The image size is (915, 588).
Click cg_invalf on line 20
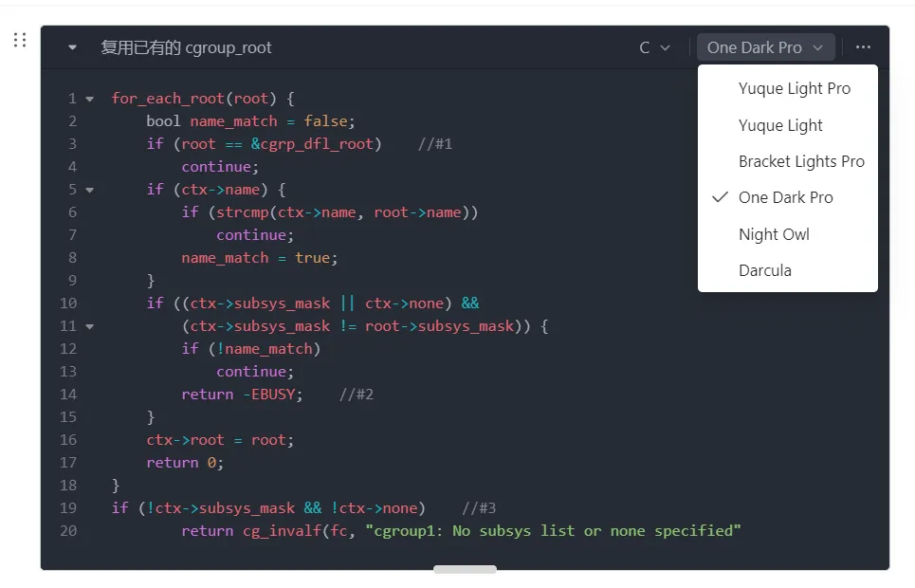tap(282, 531)
